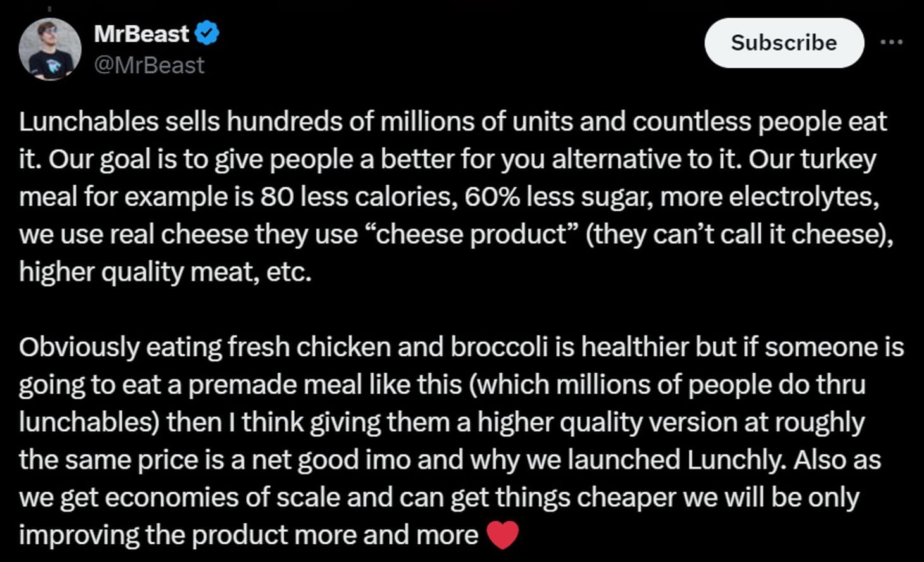The width and height of the screenshot is (924, 562).
Task: Click the MrBeast display name
Action: (x=141, y=33)
